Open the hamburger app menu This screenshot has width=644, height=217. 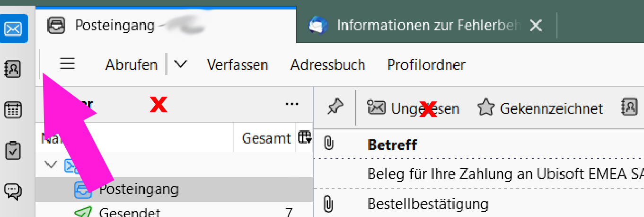coord(68,64)
